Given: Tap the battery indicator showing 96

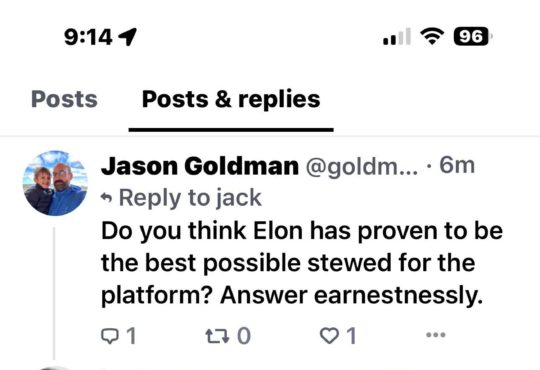Looking at the screenshot, I should click(472, 36).
